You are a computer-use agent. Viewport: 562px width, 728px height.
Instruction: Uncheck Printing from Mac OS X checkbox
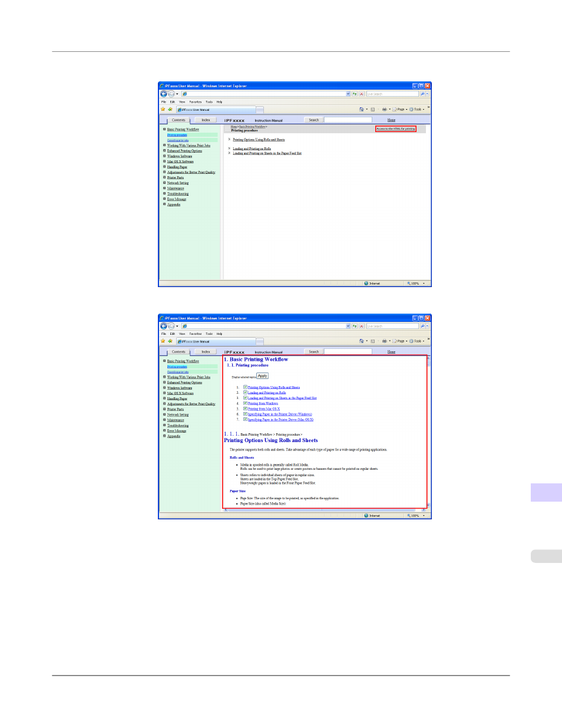(x=245, y=409)
